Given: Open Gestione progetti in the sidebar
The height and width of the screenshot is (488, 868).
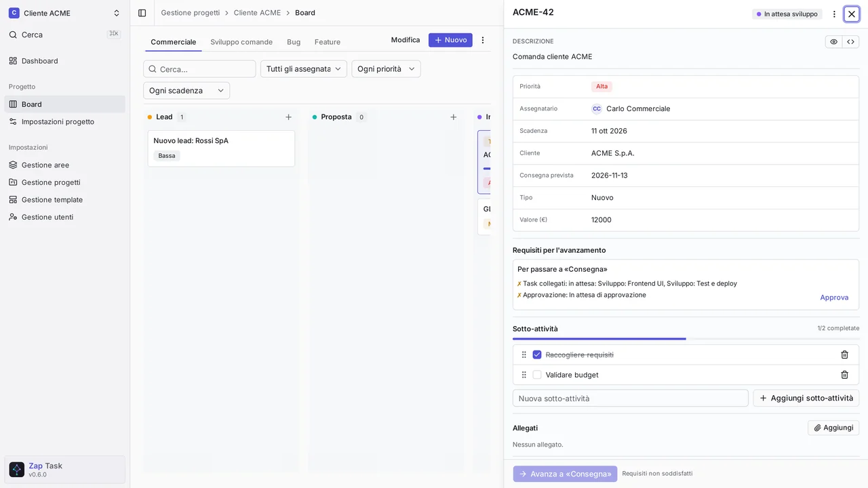Looking at the screenshot, I should [x=64, y=182].
